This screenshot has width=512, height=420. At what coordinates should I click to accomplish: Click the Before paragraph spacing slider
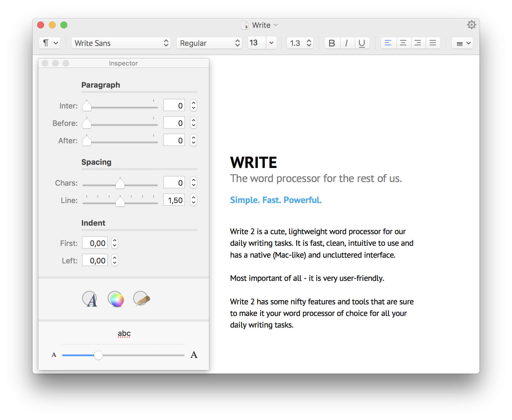[x=120, y=123]
